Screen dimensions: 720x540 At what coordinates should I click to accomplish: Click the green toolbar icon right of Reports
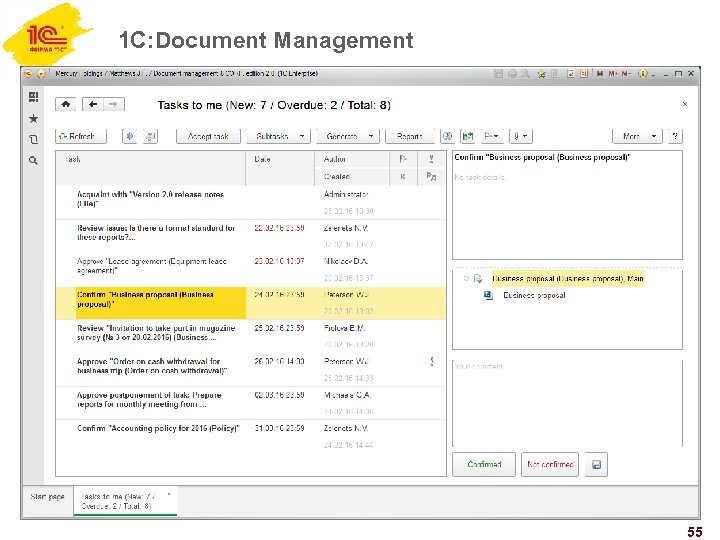tap(468, 136)
